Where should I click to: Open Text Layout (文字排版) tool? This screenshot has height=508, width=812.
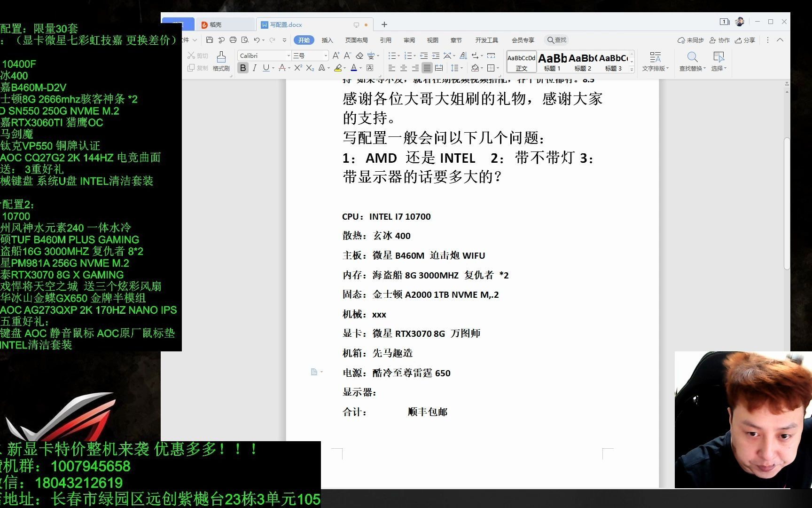pos(655,61)
